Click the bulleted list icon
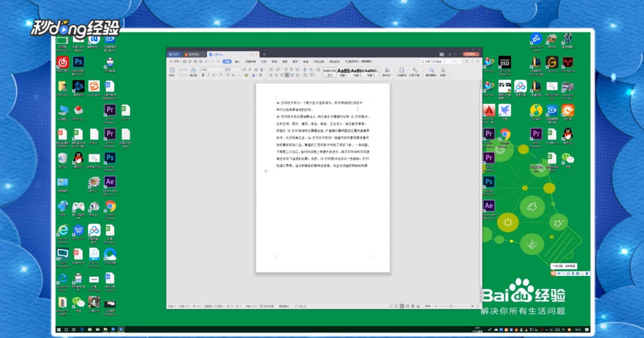The height and width of the screenshot is (338, 644). point(271,69)
